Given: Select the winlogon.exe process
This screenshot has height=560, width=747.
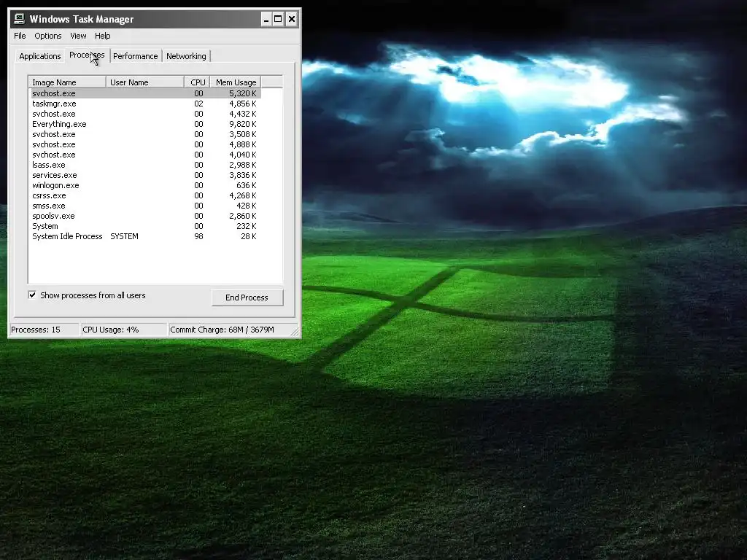Looking at the screenshot, I should coord(145,185).
